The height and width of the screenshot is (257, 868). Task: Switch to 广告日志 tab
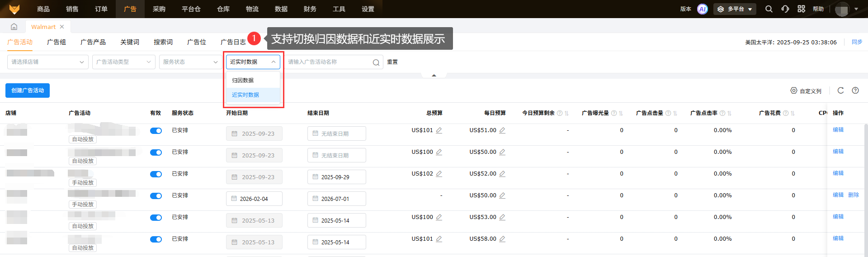click(233, 42)
